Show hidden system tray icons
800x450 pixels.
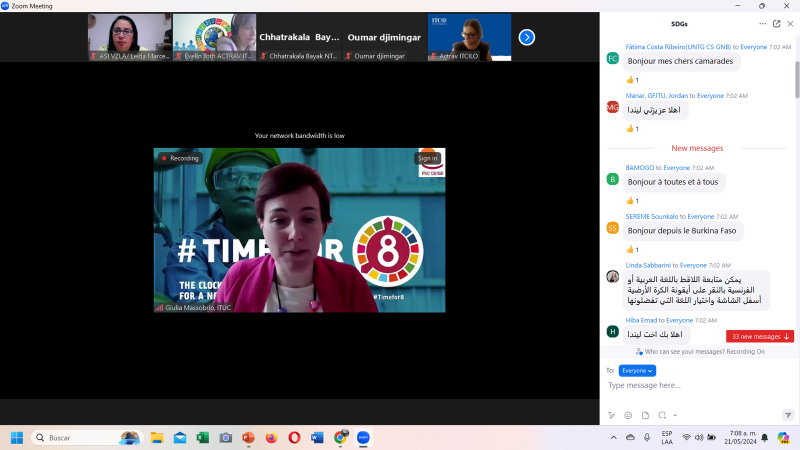tap(614, 438)
